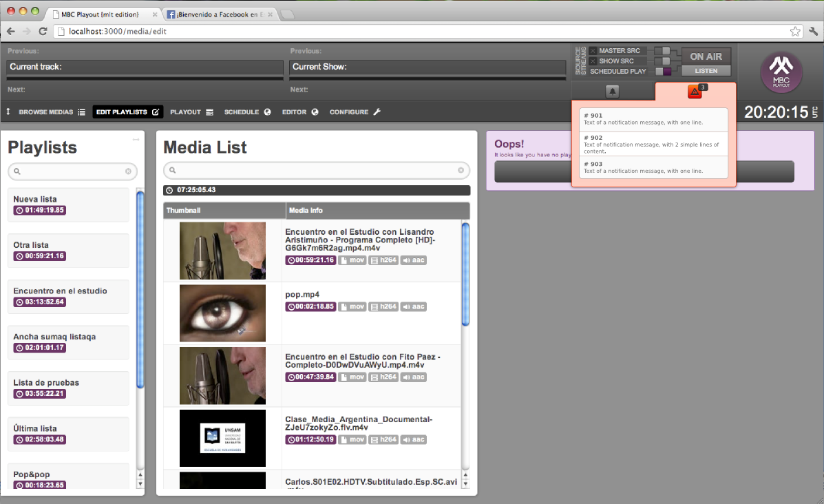Click the Media List scrollbar down arrow
Viewport: 824px width, 504px height.
click(x=465, y=484)
